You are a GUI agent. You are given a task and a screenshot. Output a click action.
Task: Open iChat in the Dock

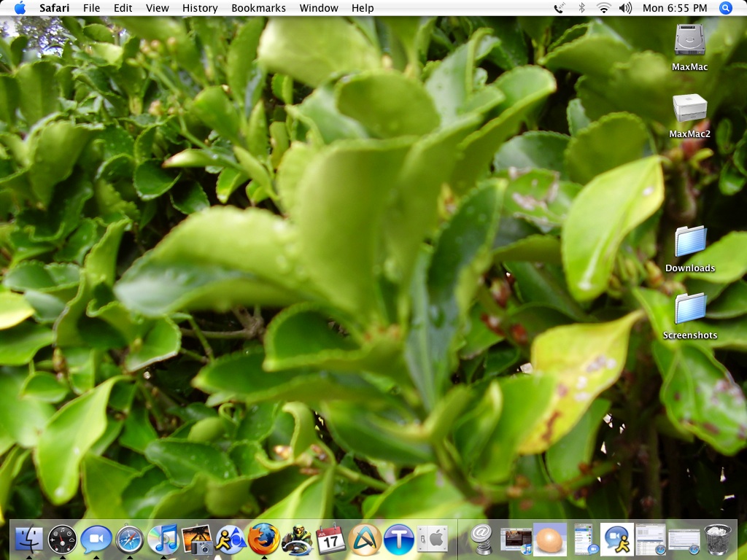click(x=96, y=540)
